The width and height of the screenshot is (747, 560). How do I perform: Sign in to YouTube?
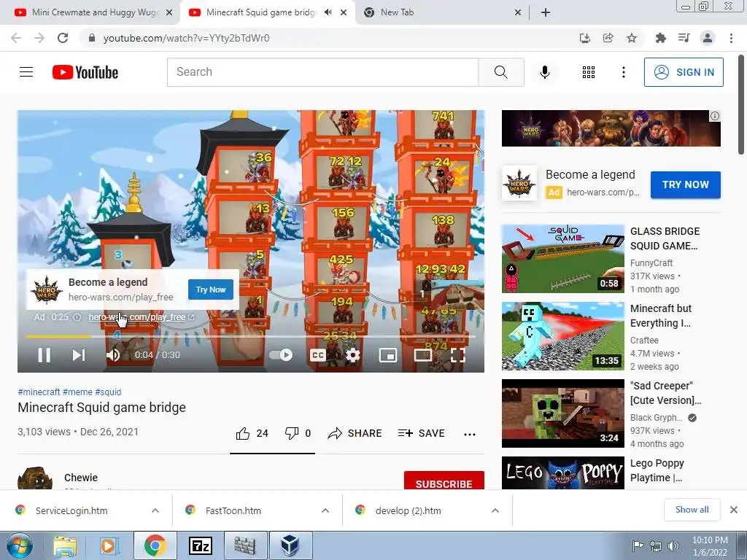(684, 72)
